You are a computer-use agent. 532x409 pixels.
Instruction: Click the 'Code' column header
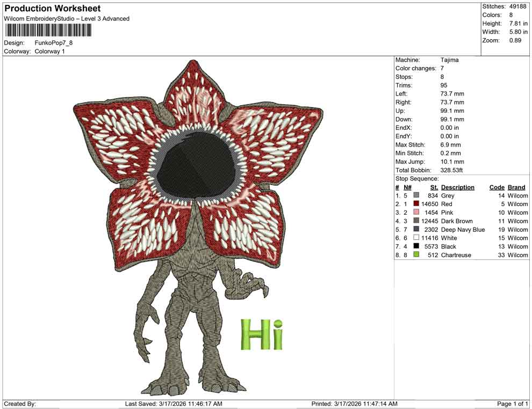coord(497,187)
